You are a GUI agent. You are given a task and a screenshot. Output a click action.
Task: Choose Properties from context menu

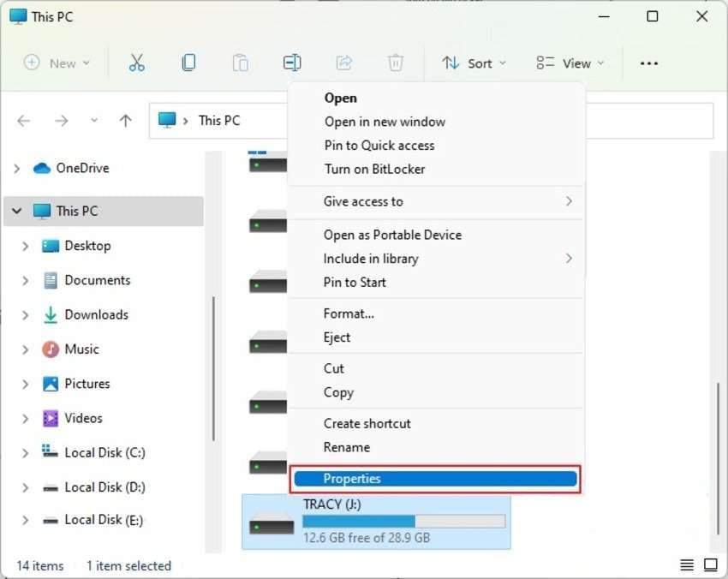point(435,479)
